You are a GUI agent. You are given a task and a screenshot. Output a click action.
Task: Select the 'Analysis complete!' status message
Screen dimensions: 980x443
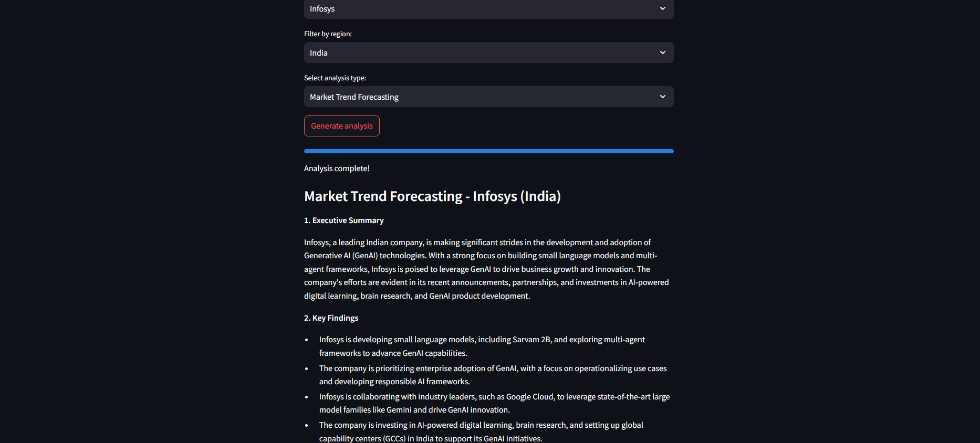[337, 168]
